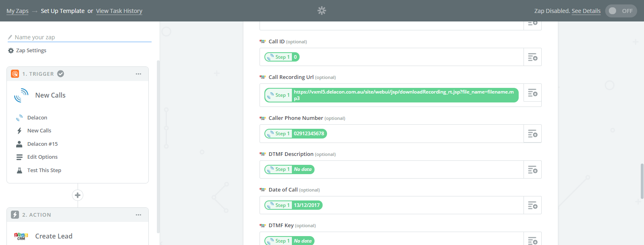This screenshot has height=245, width=644.
Task: Select the Delacon app menu item
Action: click(x=37, y=118)
